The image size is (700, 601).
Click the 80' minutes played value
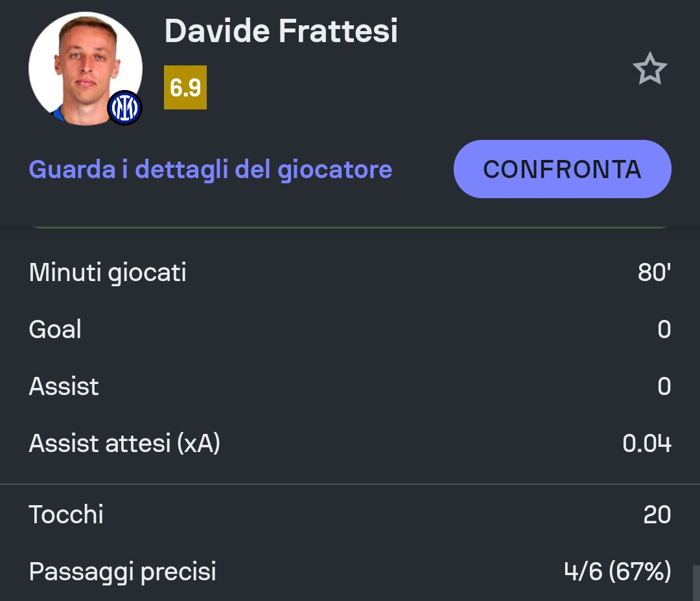(x=653, y=272)
